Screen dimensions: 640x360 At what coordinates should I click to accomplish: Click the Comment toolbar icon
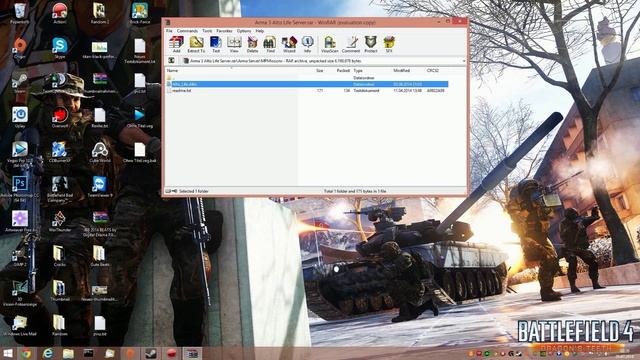(351, 44)
